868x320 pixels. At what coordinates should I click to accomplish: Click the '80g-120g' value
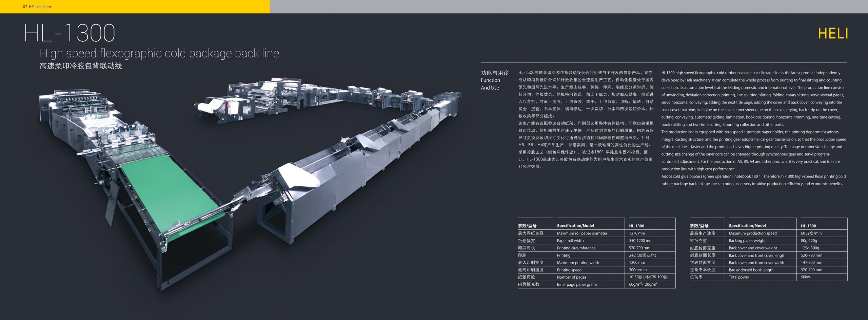[809, 241]
